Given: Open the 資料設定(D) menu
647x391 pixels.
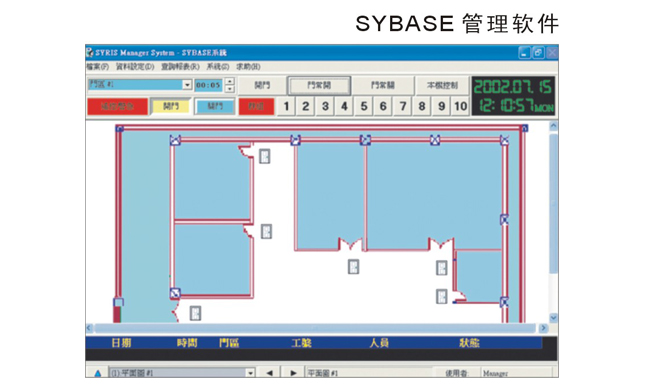Looking at the screenshot, I should click(135, 66).
